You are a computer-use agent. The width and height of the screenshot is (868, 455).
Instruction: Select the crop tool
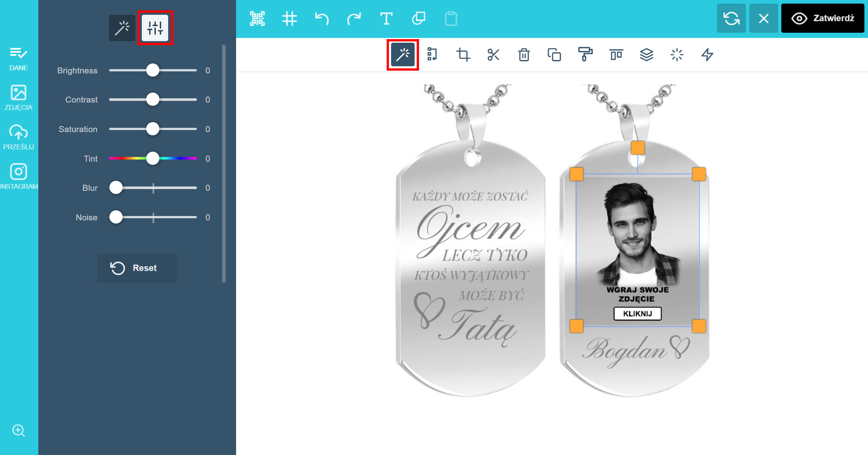coord(463,55)
